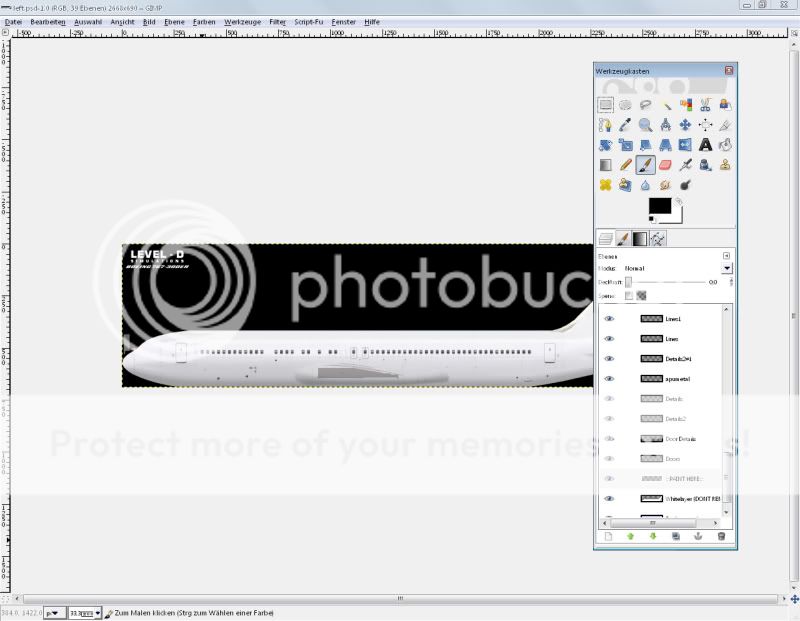Open the layer Modus dropdown
The image size is (800, 621).
click(727, 269)
